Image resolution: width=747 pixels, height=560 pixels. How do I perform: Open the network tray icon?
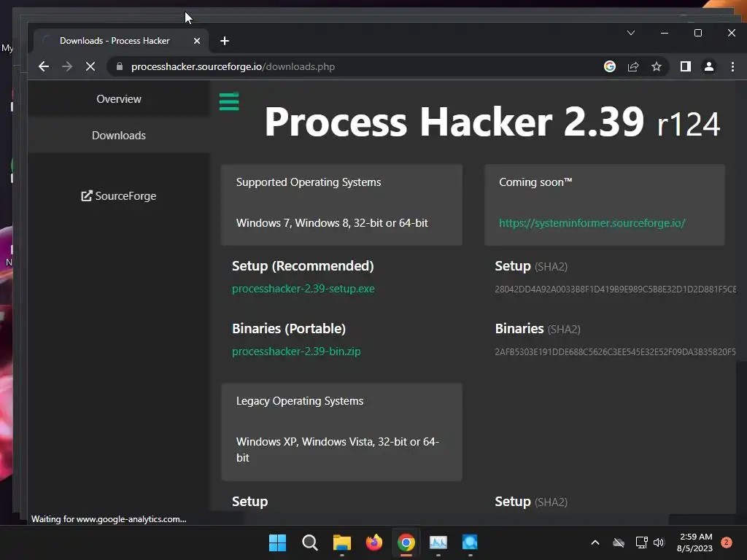pyautogui.click(x=641, y=542)
